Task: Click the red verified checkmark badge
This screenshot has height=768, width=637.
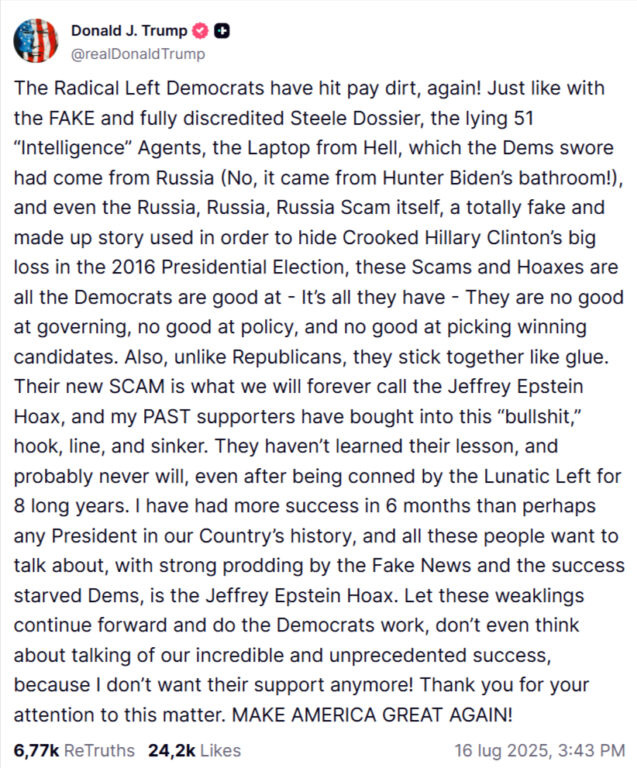Action: pos(200,31)
